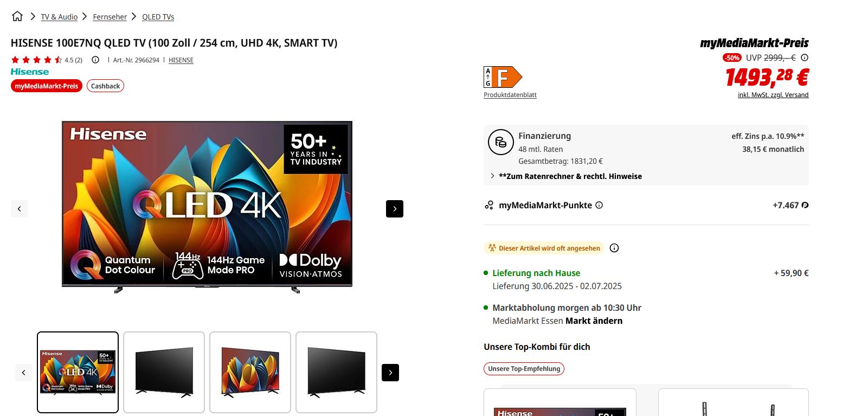The image size is (868, 416).
Task: Click the Cashback badge
Action: point(105,86)
